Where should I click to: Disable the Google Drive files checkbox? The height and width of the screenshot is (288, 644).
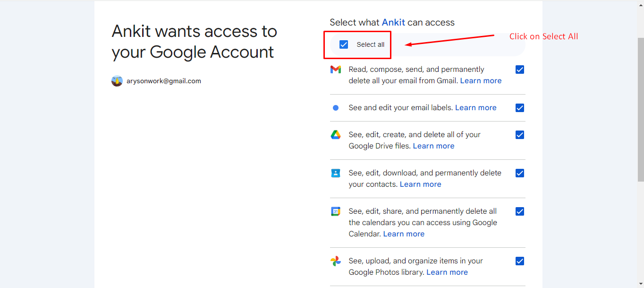click(520, 135)
